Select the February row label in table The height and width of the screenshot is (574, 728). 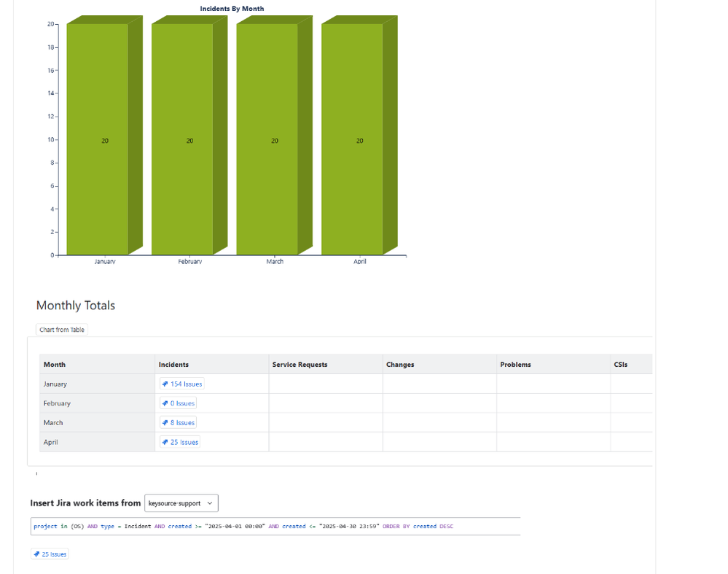(x=57, y=403)
